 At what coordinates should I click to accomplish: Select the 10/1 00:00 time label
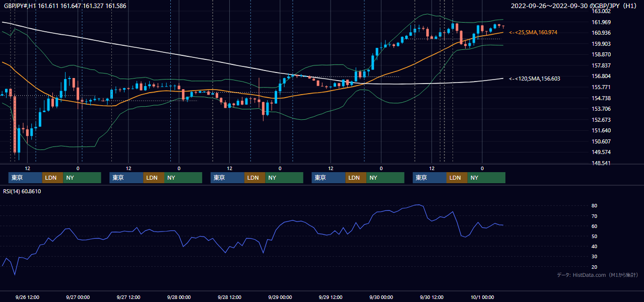click(x=482, y=297)
